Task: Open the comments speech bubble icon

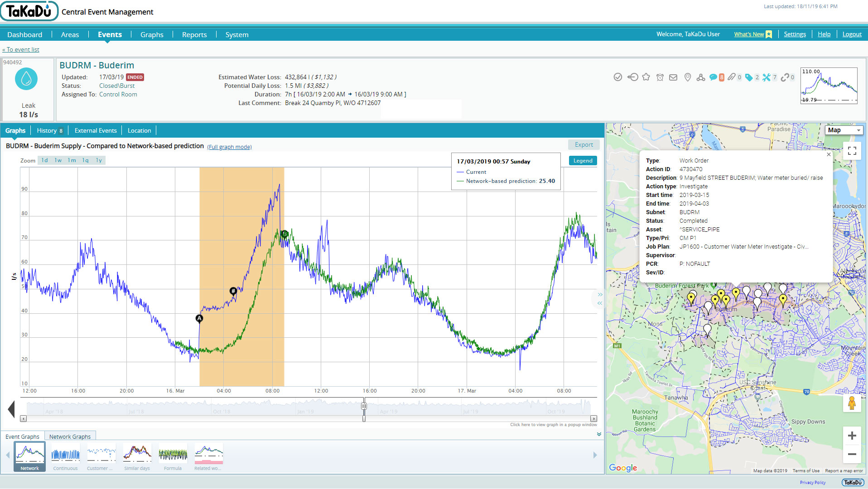Action: pos(713,77)
